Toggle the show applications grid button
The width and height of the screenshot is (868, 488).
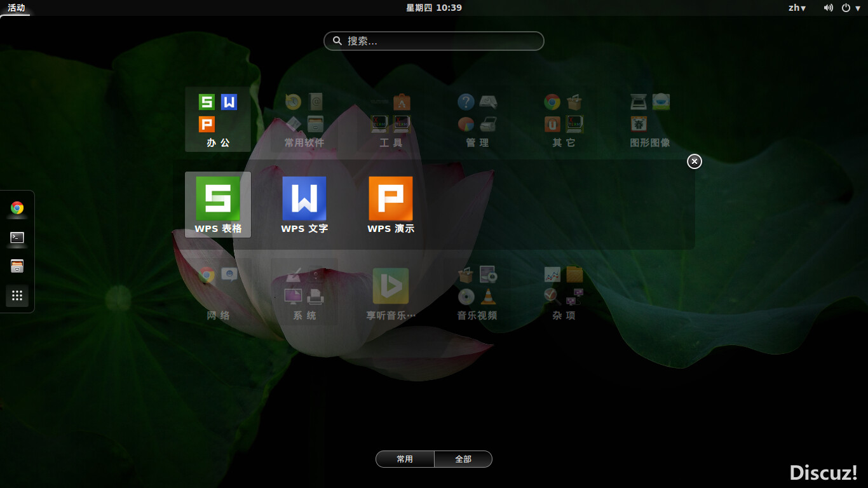(17, 295)
